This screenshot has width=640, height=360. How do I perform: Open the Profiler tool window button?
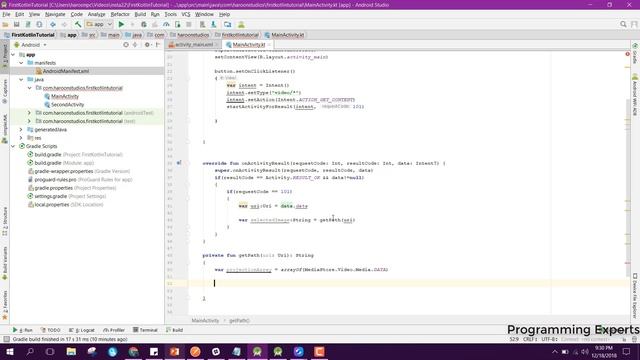coord(114,330)
